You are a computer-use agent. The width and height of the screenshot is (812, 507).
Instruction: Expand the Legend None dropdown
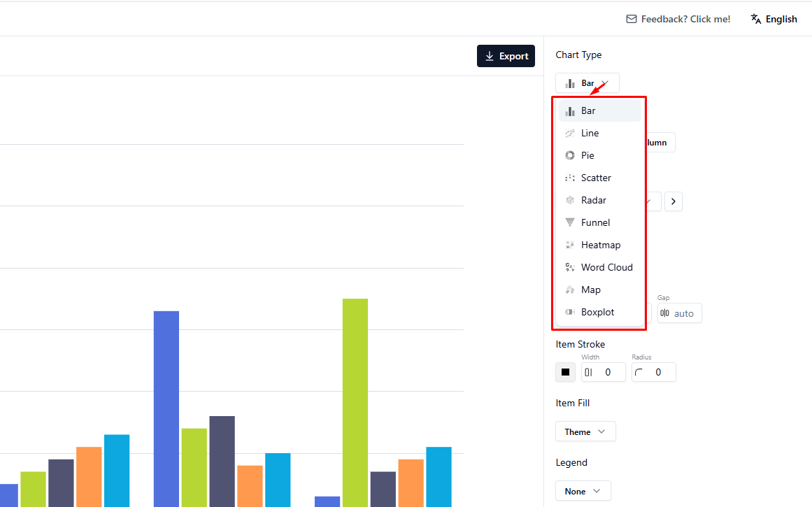(583, 490)
